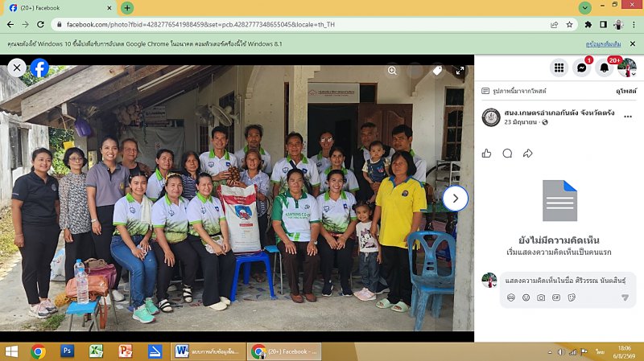Switch to Facebook Chrome taskbar button
644x361 pixels.
284,351
